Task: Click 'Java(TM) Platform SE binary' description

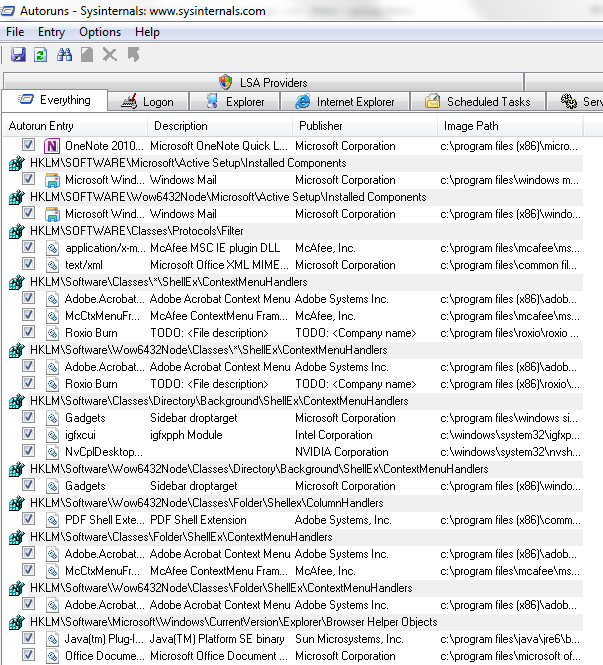Action: (217, 639)
